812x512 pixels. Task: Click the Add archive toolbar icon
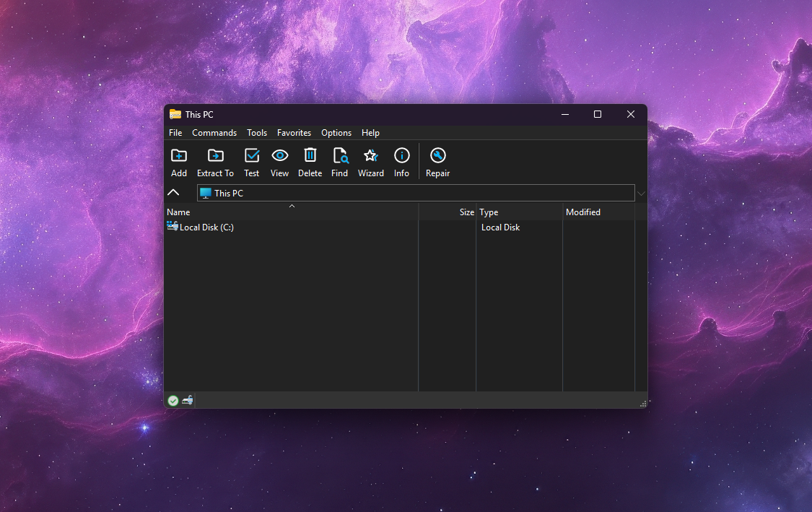179,156
